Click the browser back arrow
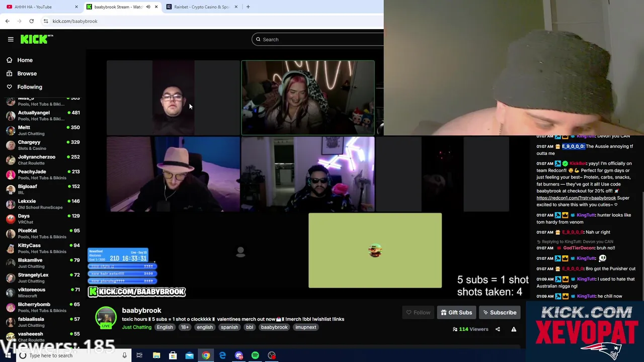This screenshot has height=362, width=644. 7,21
